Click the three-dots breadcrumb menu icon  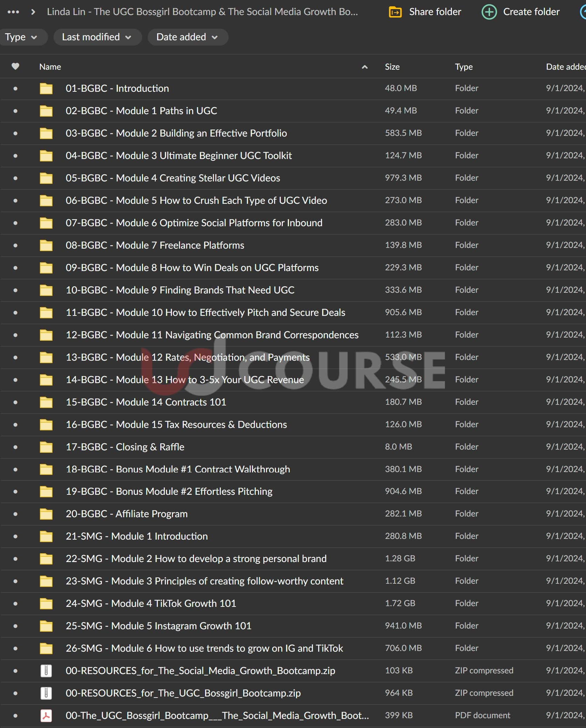point(13,12)
